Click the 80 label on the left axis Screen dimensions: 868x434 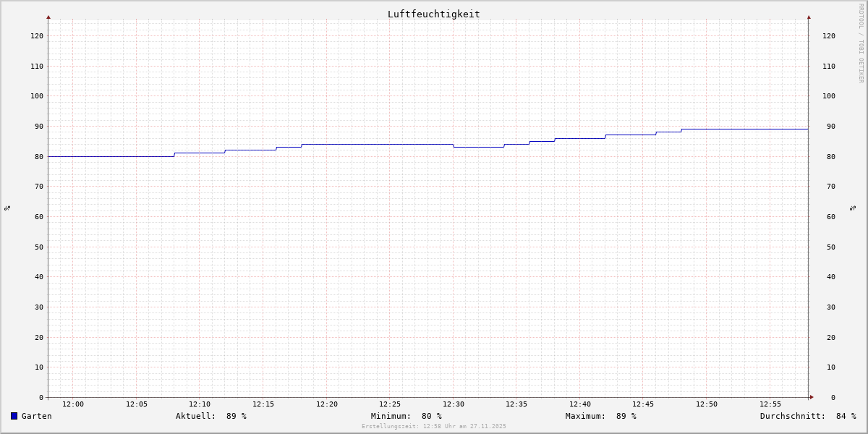pos(39,156)
